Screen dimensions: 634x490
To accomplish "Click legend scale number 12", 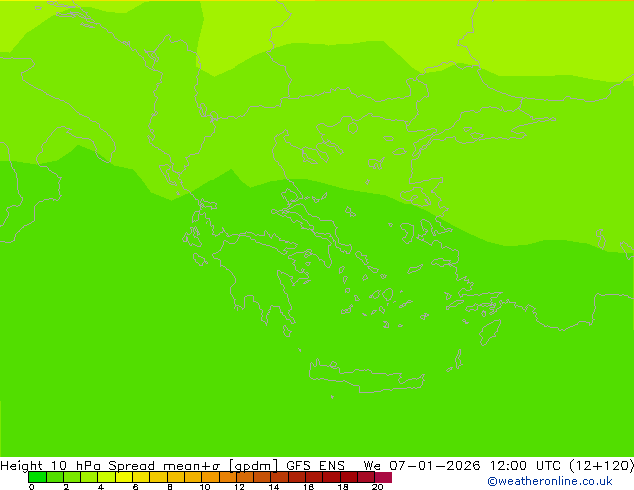I will [239, 487].
